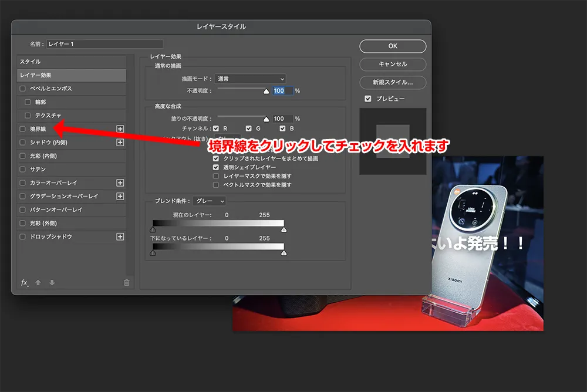Click the OK button
Image resolution: width=587 pixels, height=392 pixels.
(393, 46)
